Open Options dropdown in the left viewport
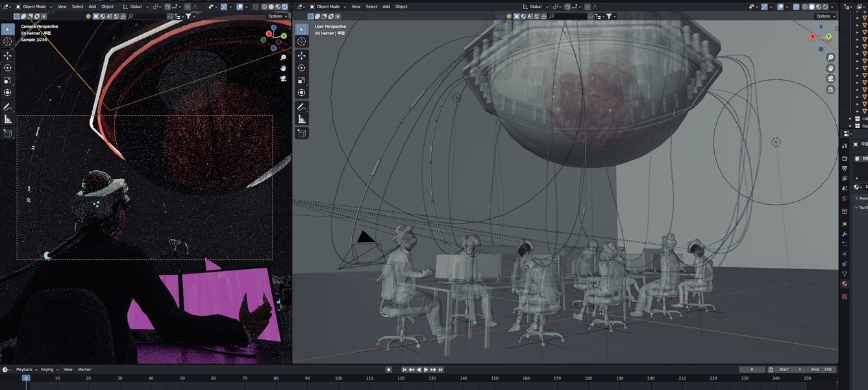This screenshot has width=868, height=390. [278, 16]
